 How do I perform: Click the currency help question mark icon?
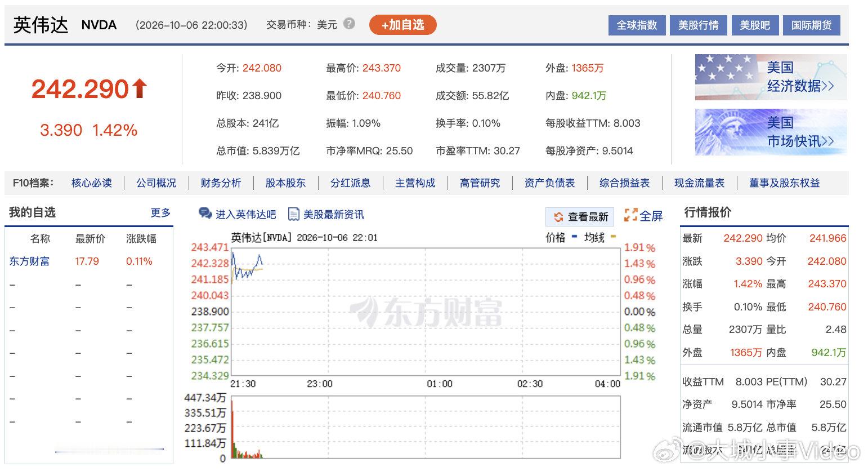coord(350,24)
